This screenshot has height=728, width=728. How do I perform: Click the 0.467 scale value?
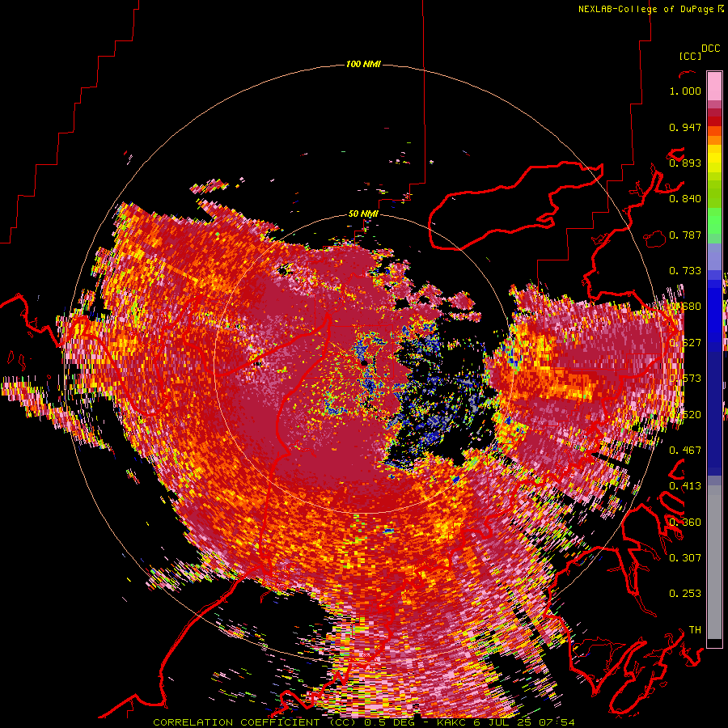(685, 450)
